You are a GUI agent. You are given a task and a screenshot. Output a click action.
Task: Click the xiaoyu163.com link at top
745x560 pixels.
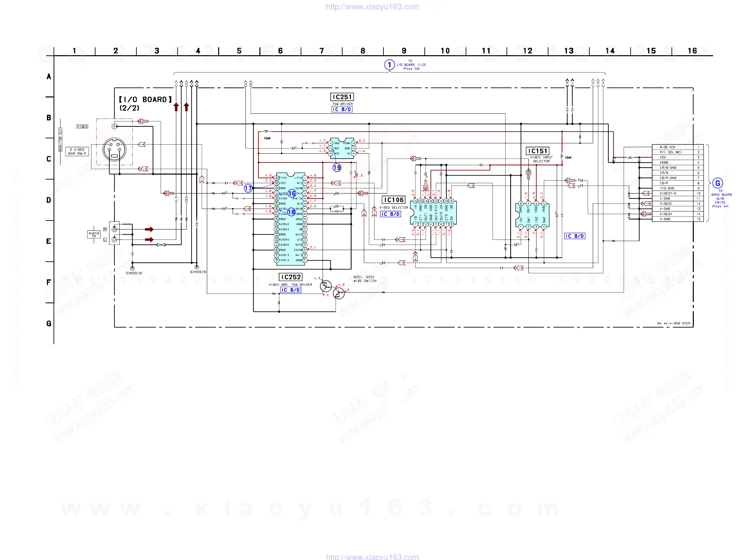point(372,7)
